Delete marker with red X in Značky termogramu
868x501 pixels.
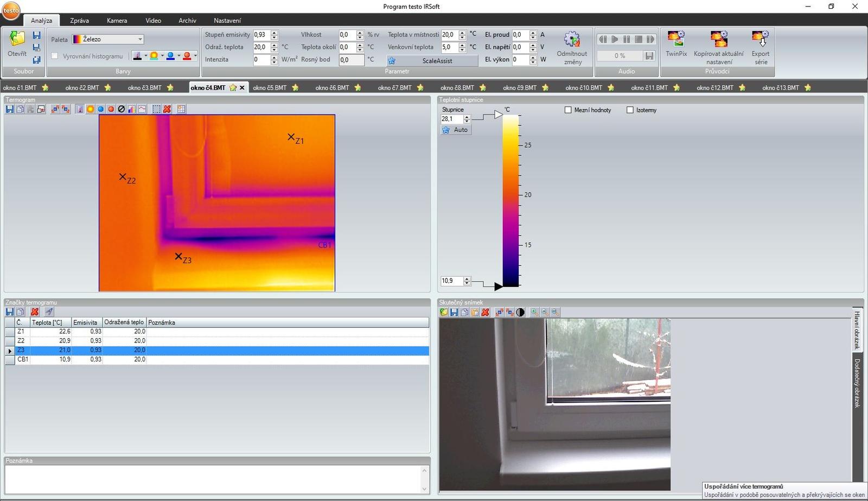point(35,312)
